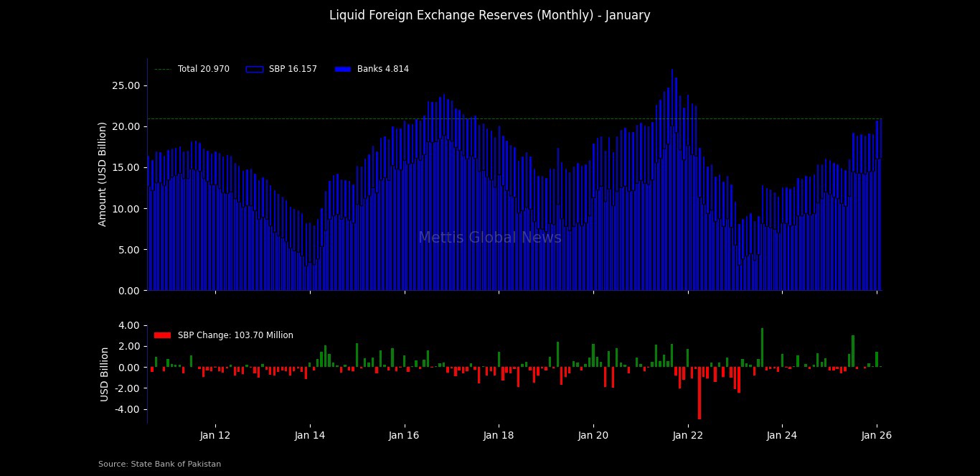The height and width of the screenshot is (476, 980).
Task: Click 'Amount (USD Billion)' axis title
Action: point(103,174)
